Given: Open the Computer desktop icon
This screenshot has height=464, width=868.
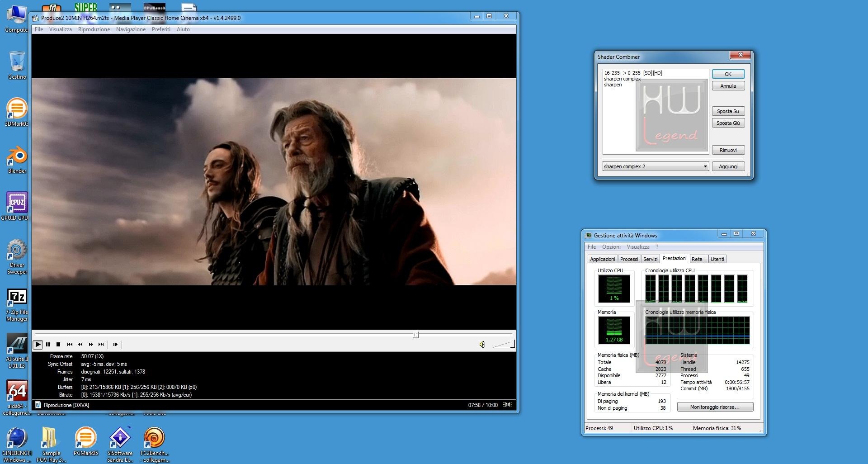Looking at the screenshot, I should pyautogui.click(x=17, y=18).
